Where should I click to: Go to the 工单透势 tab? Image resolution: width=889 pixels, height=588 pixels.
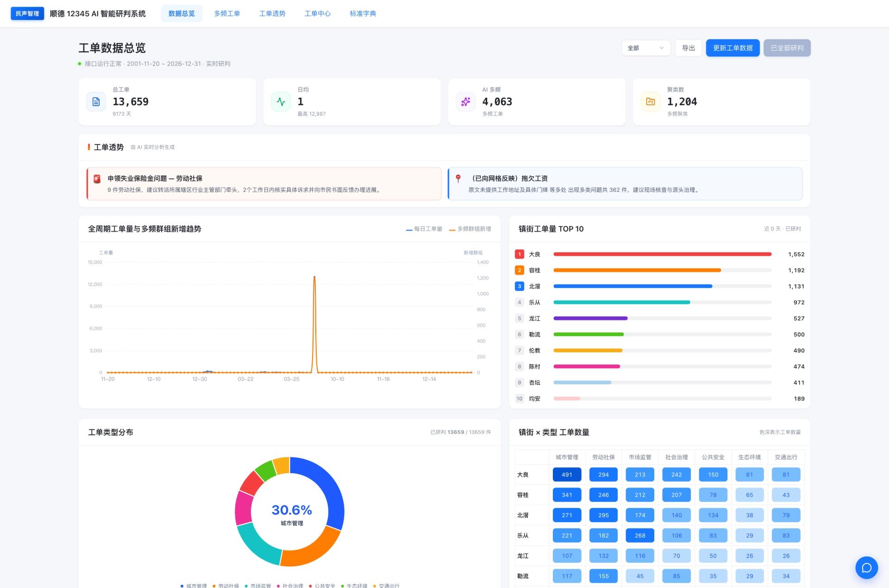click(272, 13)
